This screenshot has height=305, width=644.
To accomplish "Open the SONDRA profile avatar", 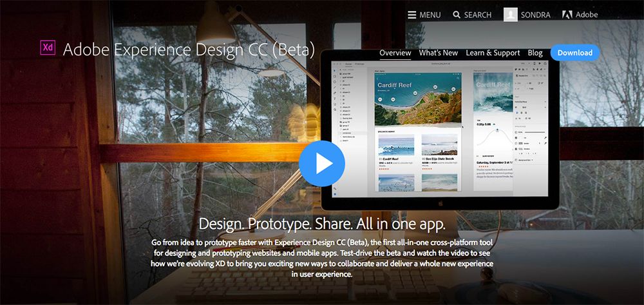I will click(511, 15).
